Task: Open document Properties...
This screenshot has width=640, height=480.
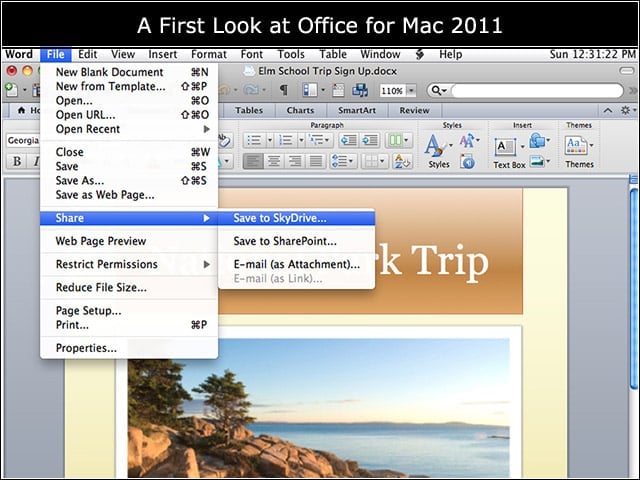Action: (x=129, y=348)
